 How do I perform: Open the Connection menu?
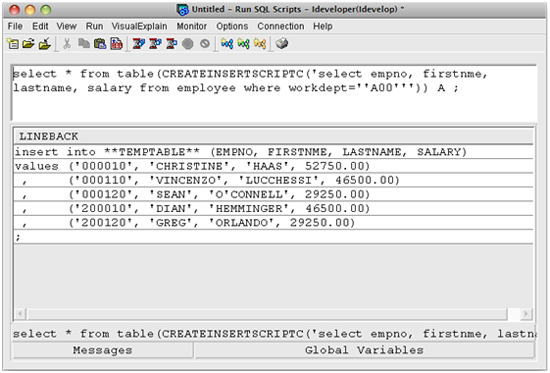tap(281, 26)
